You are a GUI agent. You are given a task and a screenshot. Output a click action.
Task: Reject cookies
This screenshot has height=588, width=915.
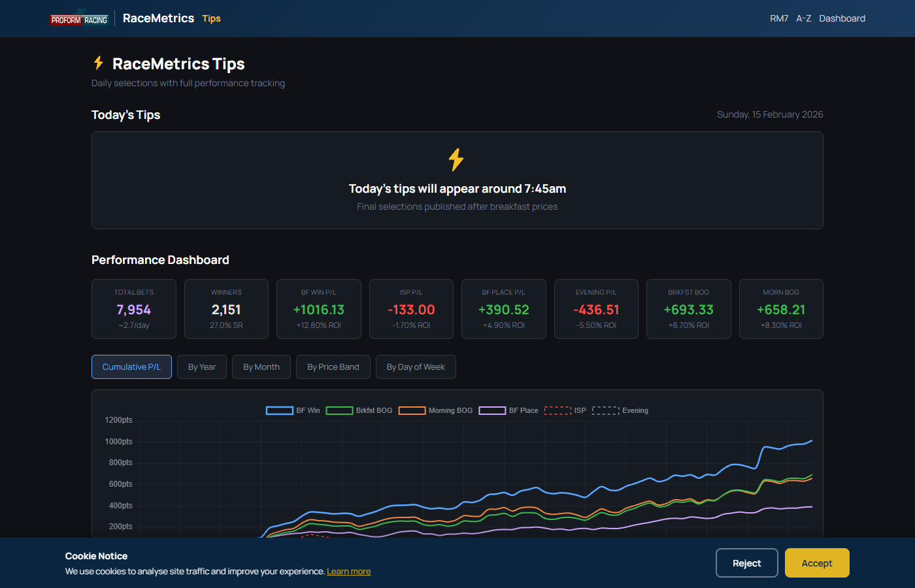click(746, 563)
